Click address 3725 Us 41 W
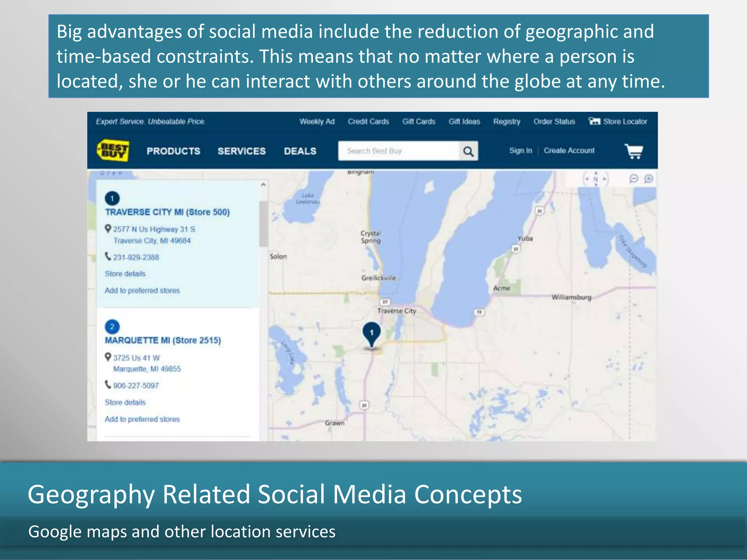 pyautogui.click(x=136, y=358)
